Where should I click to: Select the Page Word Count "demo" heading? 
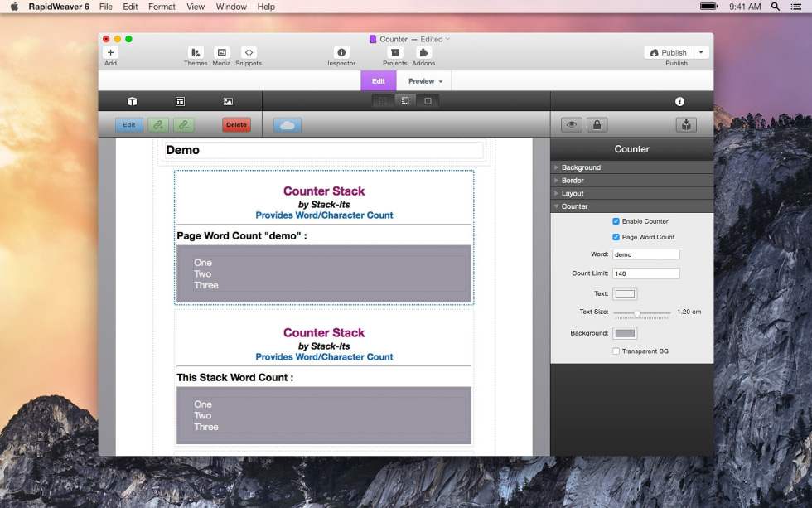(242, 236)
